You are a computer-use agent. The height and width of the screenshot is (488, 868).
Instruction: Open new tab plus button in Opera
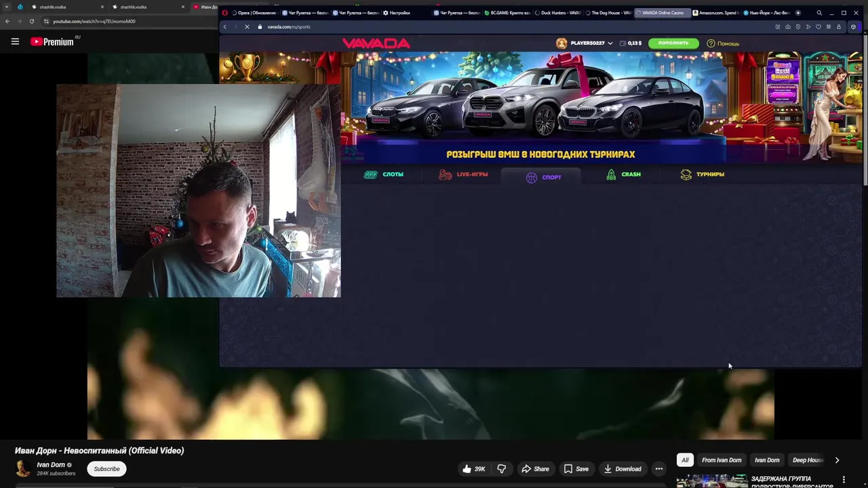click(x=797, y=13)
